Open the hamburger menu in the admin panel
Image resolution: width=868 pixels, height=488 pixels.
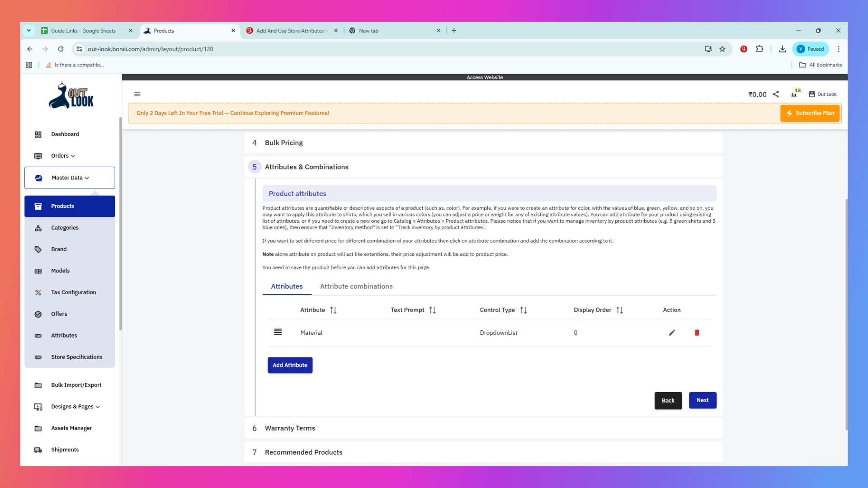[137, 94]
